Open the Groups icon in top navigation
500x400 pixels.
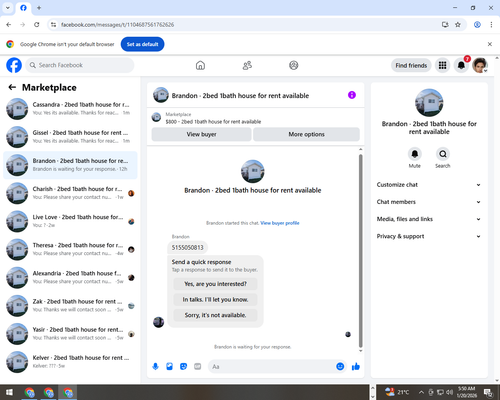[294, 65]
